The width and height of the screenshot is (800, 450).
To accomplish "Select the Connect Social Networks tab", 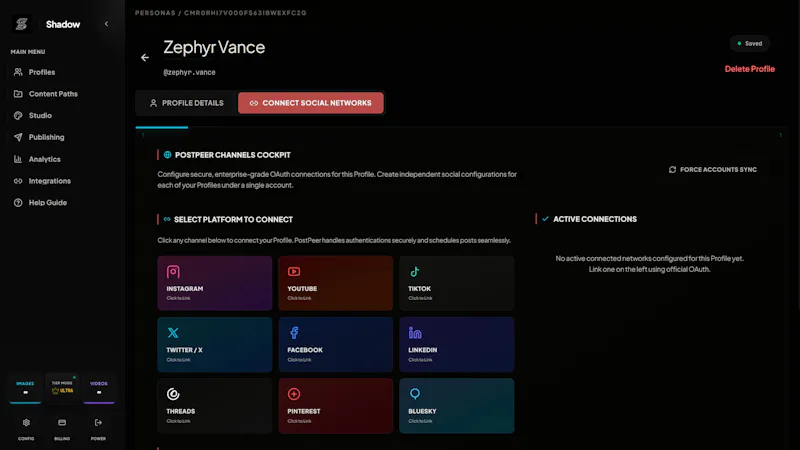I will pyautogui.click(x=311, y=103).
